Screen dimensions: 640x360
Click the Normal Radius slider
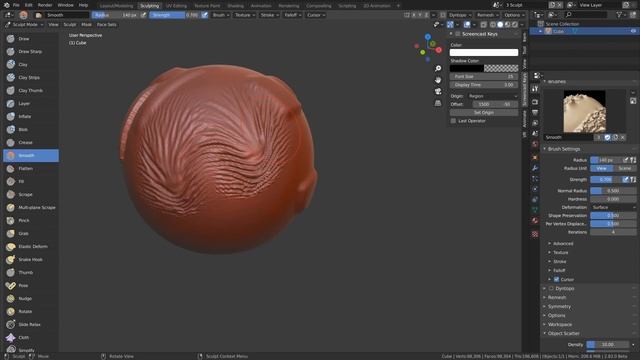click(613, 191)
